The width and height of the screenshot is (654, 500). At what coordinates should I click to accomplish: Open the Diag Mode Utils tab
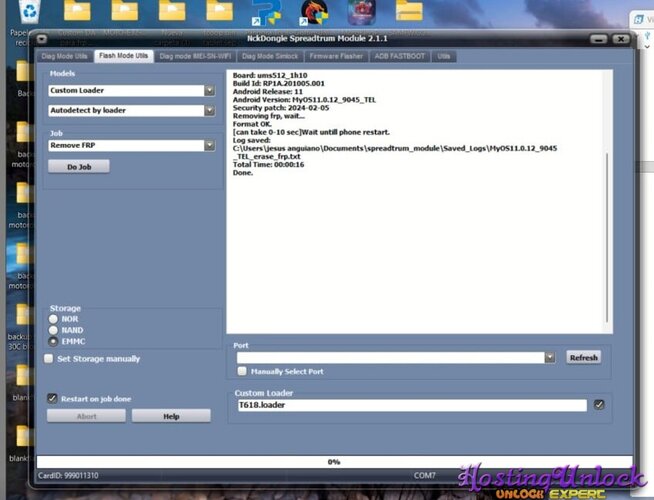[x=65, y=56]
